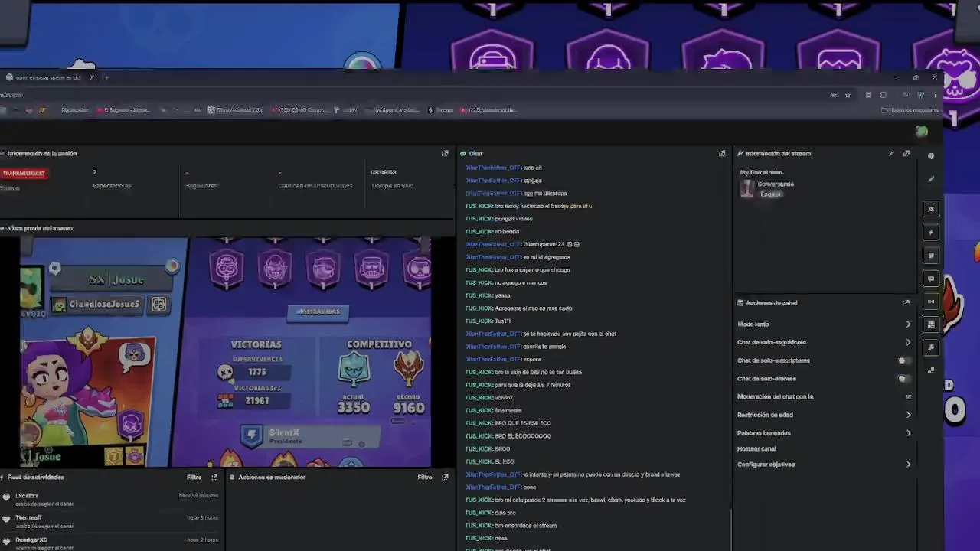Open Filtro in Feed de actividades
The height and width of the screenshot is (551, 980).
(194, 477)
